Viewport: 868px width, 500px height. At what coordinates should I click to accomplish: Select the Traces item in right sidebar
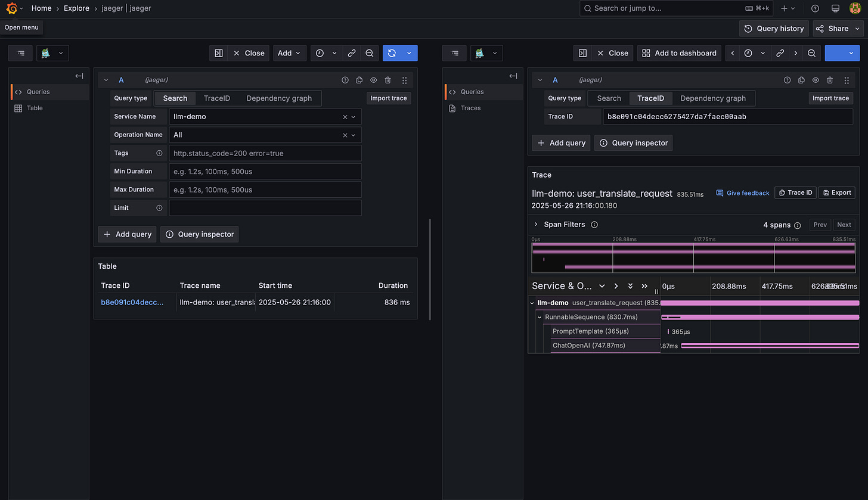tap(470, 108)
